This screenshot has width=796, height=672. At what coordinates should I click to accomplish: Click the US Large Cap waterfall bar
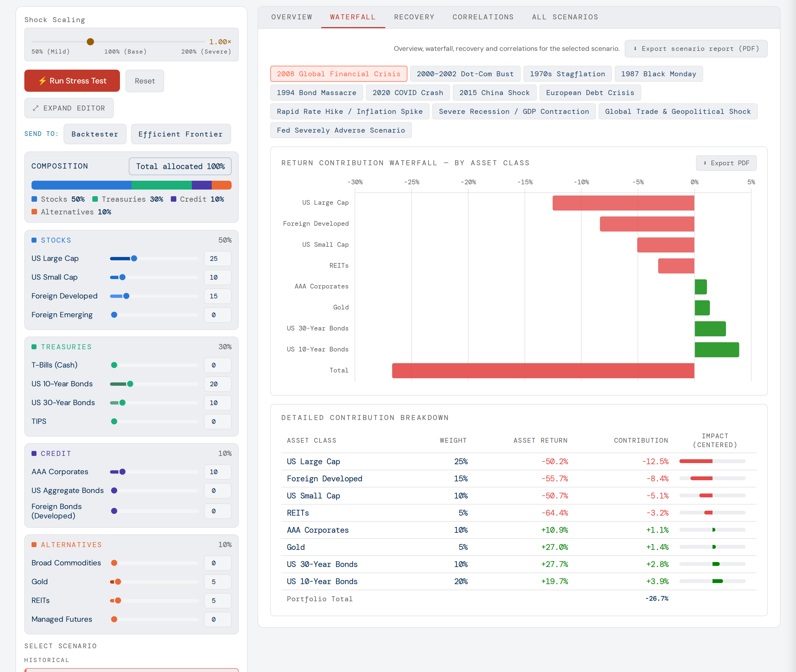[x=623, y=203]
